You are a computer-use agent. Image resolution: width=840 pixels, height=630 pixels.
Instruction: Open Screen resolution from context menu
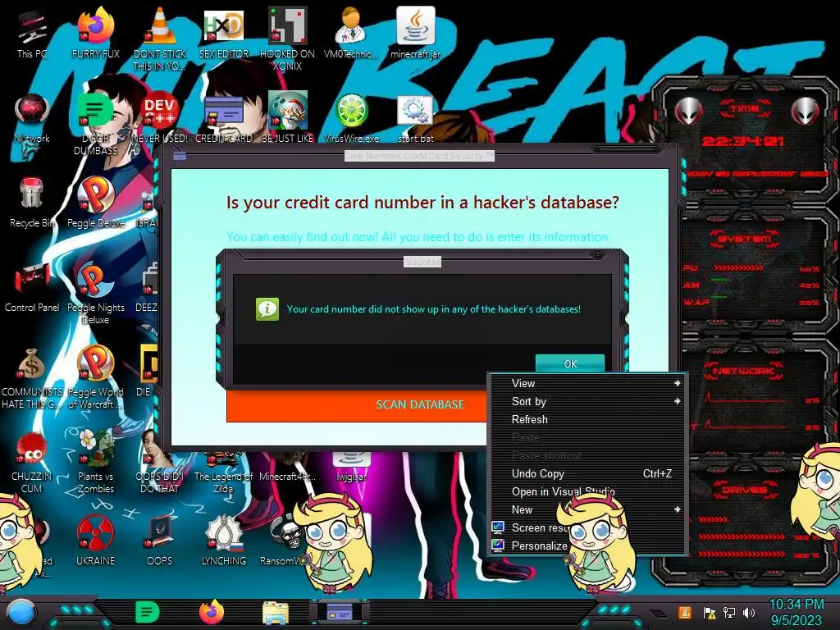click(x=527, y=527)
